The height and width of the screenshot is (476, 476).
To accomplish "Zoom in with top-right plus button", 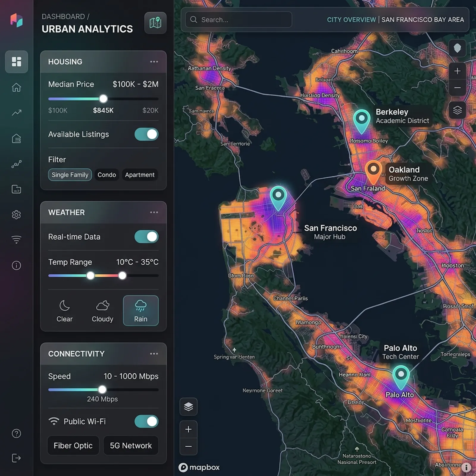I will pyautogui.click(x=457, y=71).
